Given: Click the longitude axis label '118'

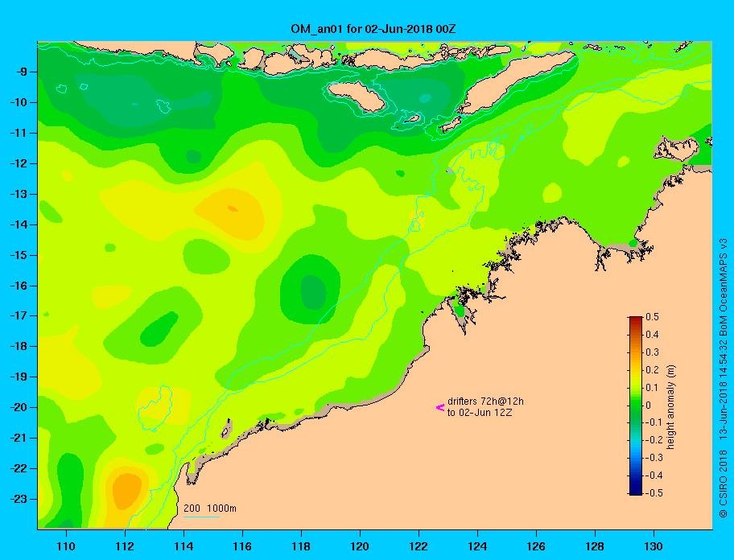Looking at the screenshot, I should click(x=301, y=546).
